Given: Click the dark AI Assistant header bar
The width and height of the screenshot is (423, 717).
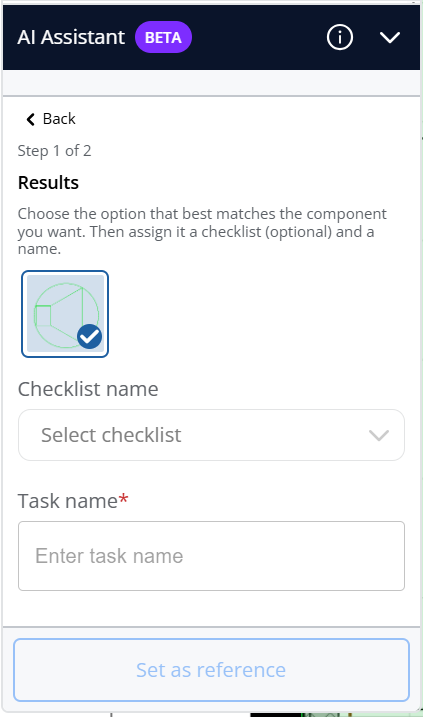Looking at the screenshot, I should pyautogui.click(x=211, y=37).
